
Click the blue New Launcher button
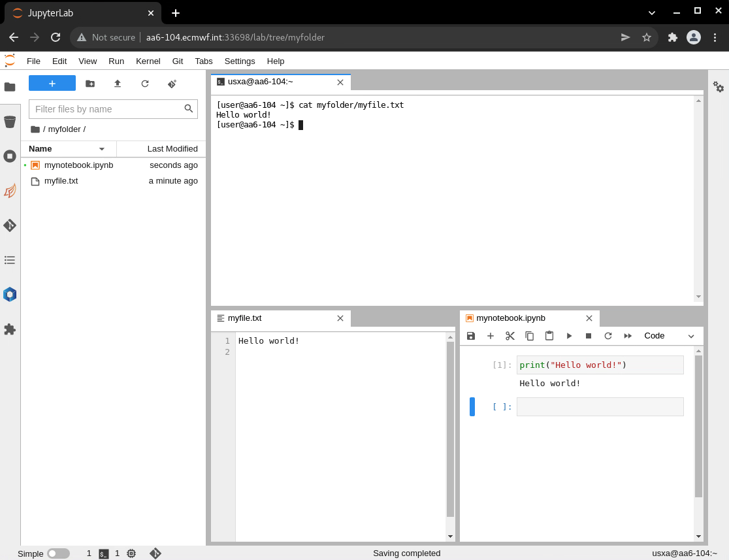pos(52,84)
